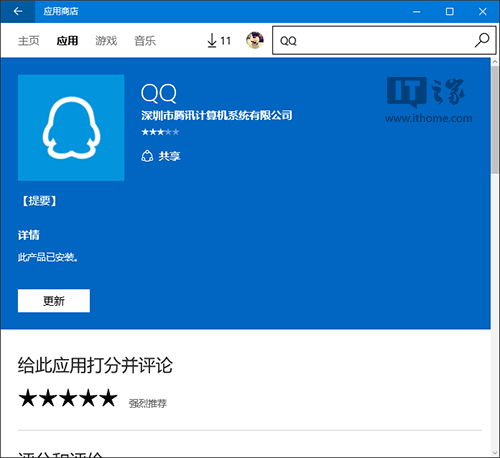Rate the app two stars
Viewport: 500px width, 458px height.
pos(48,398)
